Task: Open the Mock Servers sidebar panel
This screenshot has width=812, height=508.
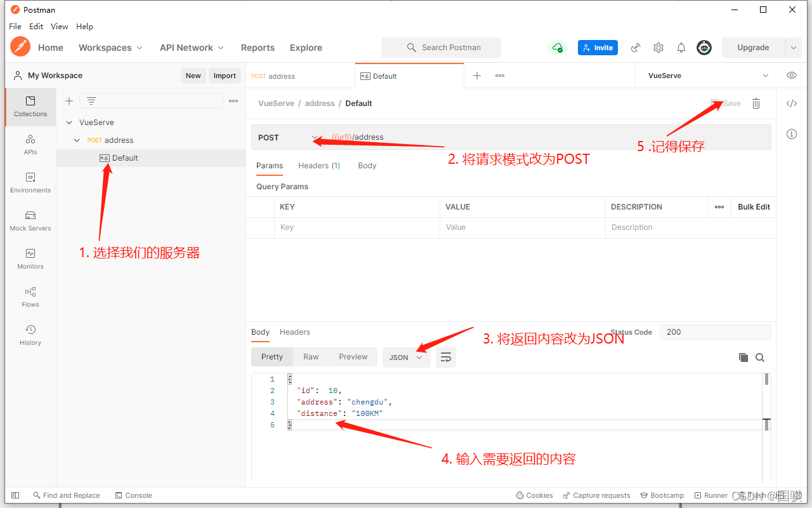Action: (x=30, y=221)
